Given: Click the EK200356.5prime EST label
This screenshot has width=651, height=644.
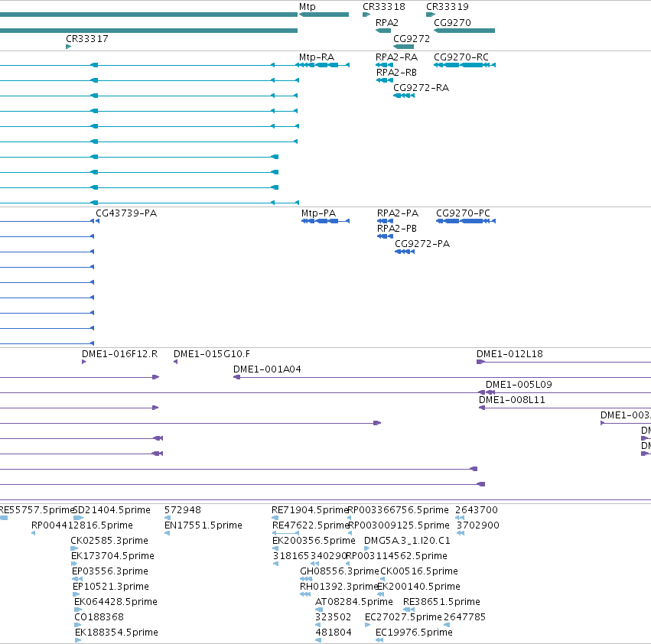Looking at the screenshot, I should [314, 541].
